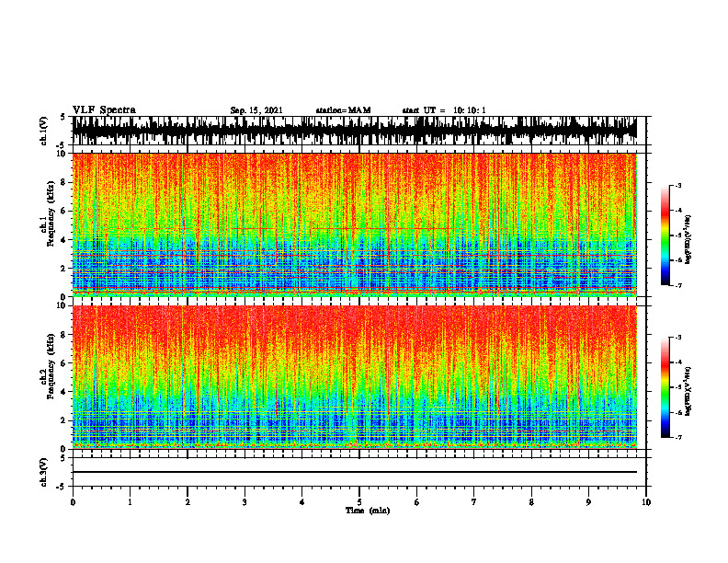Click the 5 tick label on ch.1(V) axis
This screenshot has width=728, height=563.
pos(64,117)
